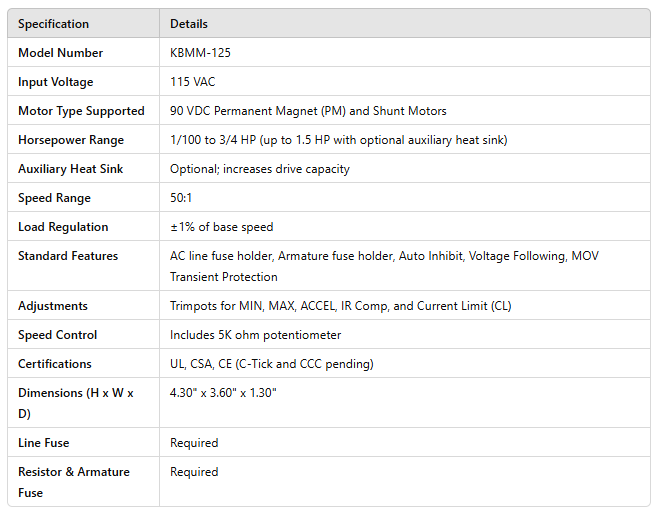Click the ±1% of base speed text

[x=221, y=227]
